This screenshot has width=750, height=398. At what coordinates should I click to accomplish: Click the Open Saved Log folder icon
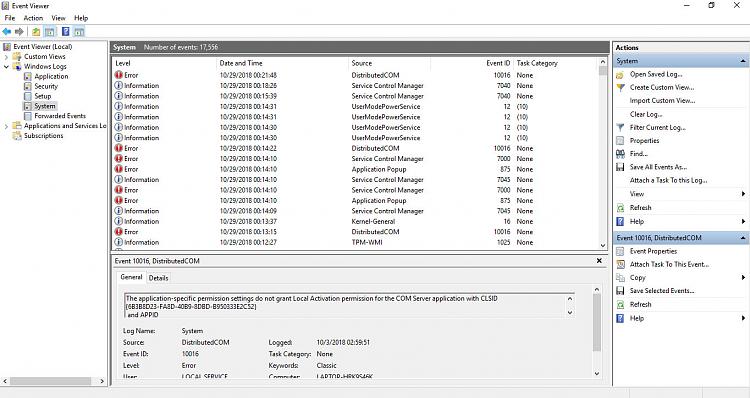620,75
